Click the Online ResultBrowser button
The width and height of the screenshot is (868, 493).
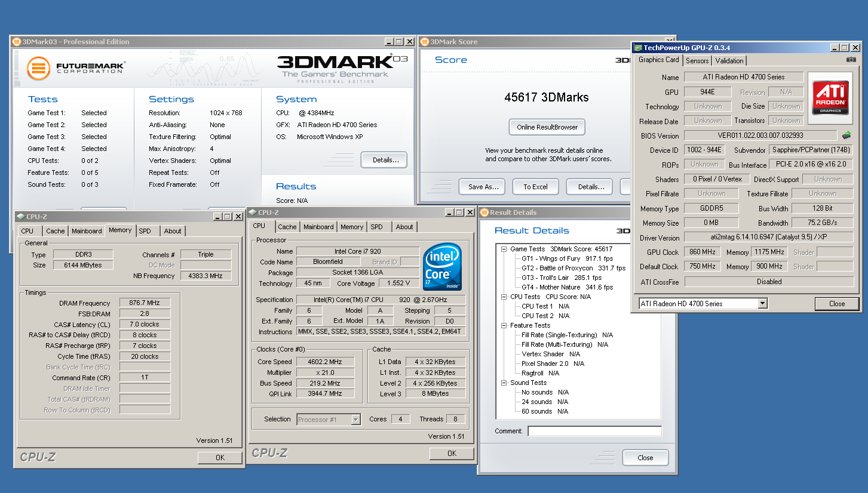[x=547, y=127]
